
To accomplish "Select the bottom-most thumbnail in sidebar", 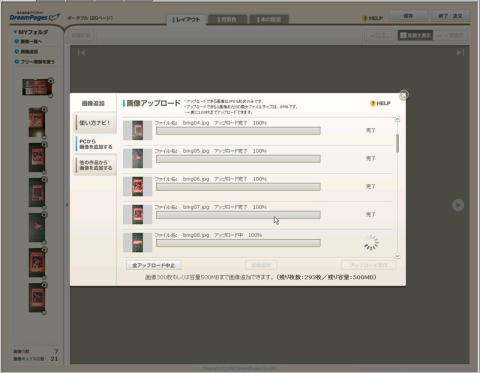I will tap(37, 298).
